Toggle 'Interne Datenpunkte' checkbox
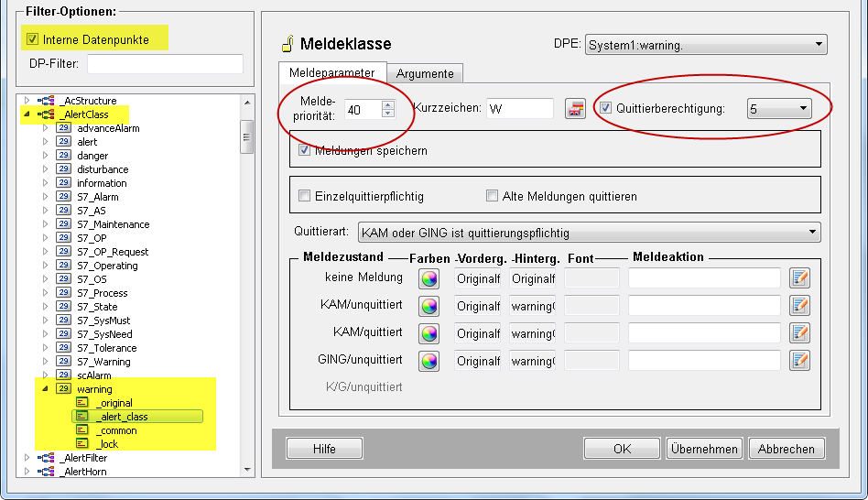Screen dimensions: 868x500 click(33, 39)
